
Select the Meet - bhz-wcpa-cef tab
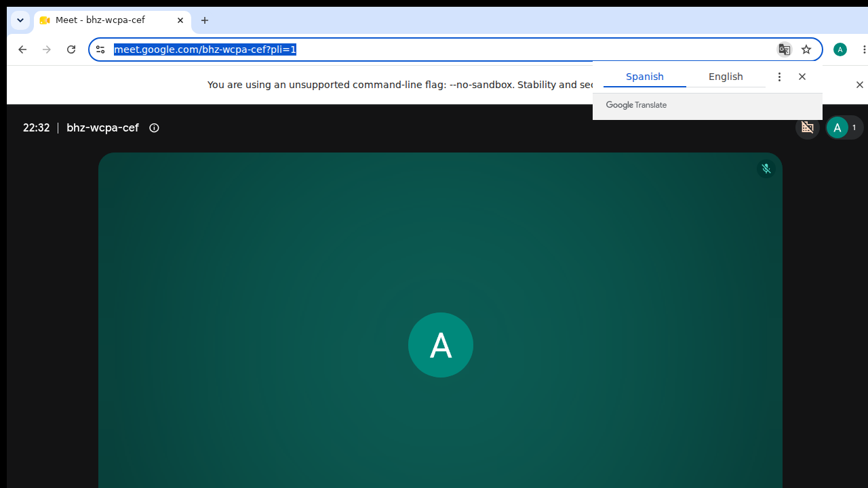pos(112,20)
